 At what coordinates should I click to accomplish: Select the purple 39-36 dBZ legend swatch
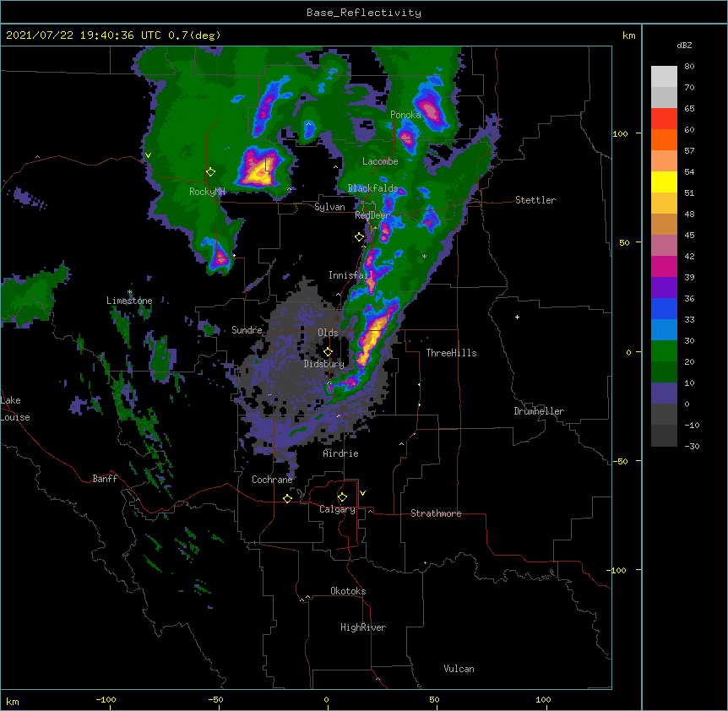tap(664, 288)
